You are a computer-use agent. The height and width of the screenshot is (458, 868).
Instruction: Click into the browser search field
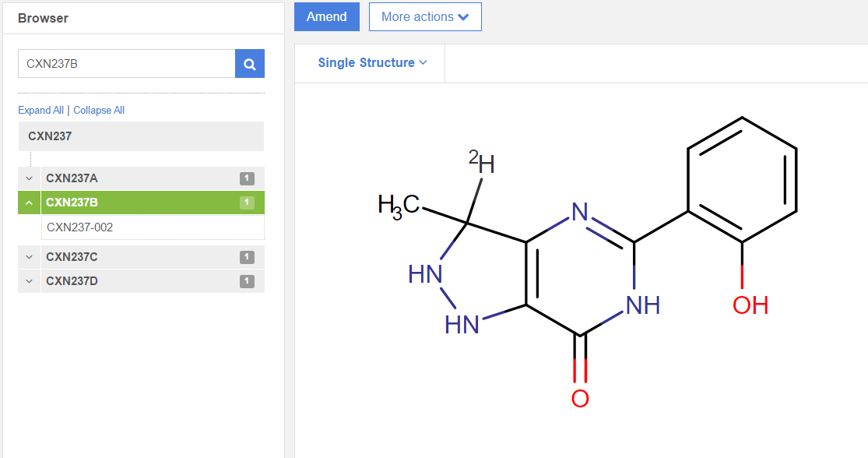[126, 64]
